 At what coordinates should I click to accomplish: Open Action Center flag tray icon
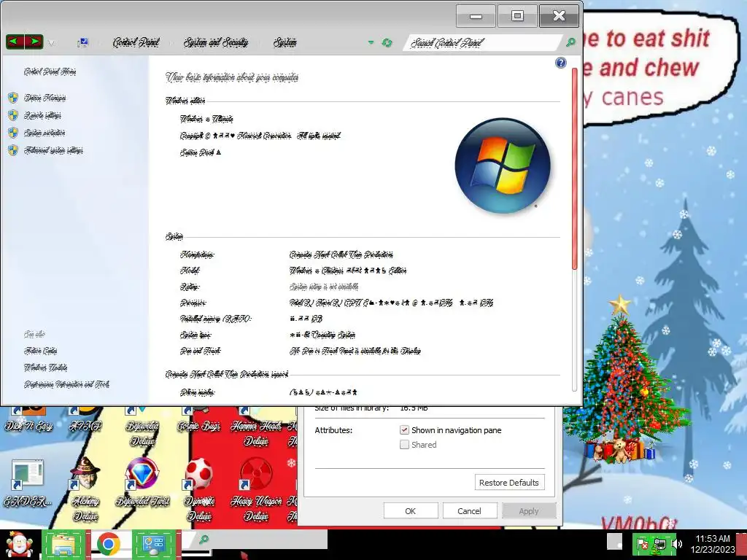(x=642, y=544)
